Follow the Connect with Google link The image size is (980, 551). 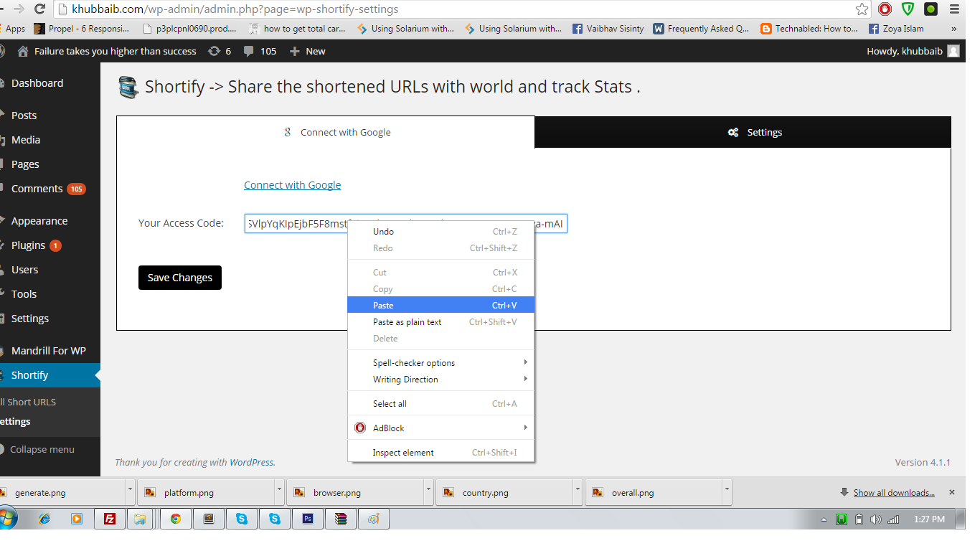292,185
